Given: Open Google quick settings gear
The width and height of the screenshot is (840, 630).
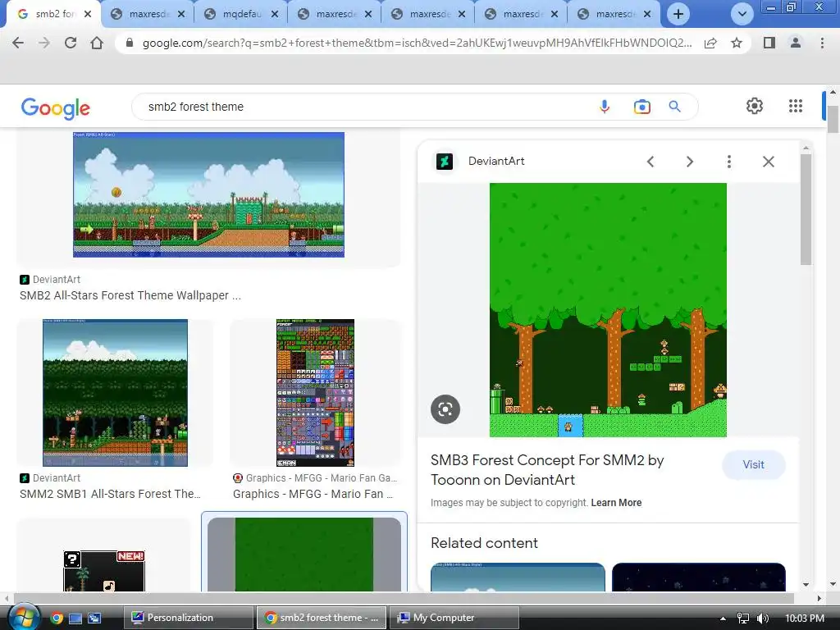Looking at the screenshot, I should click(755, 106).
